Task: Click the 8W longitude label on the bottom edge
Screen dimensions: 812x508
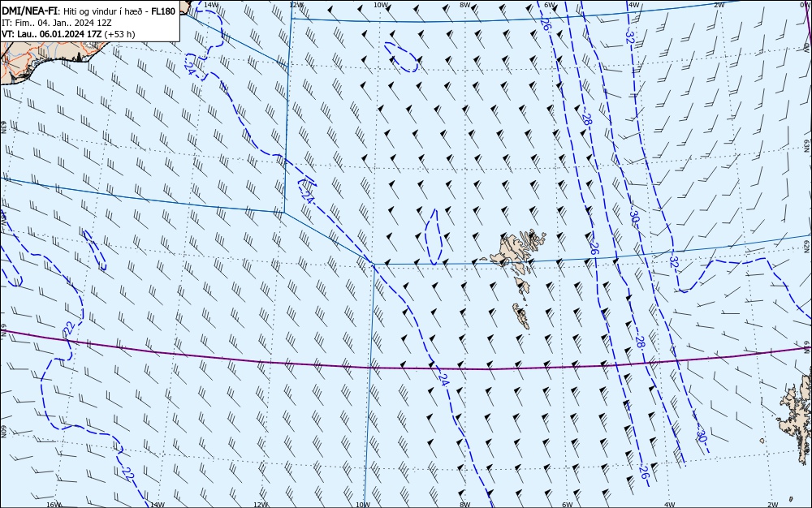Action: pos(464,505)
